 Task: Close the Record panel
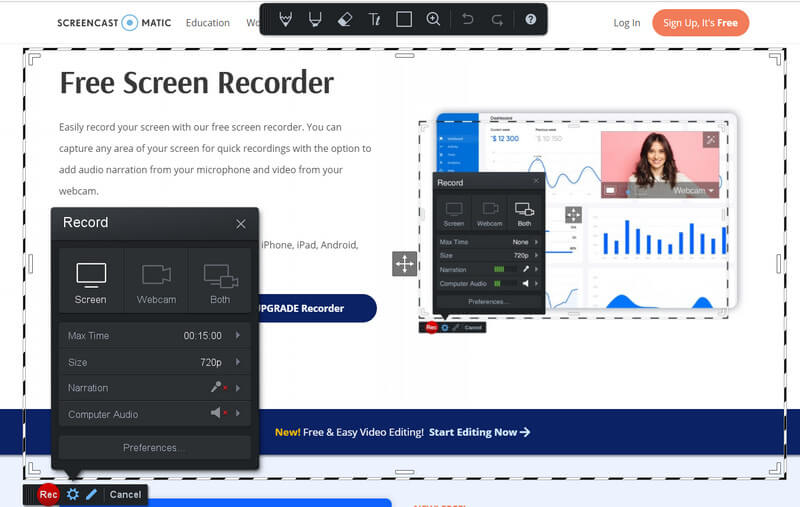[x=241, y=224]
